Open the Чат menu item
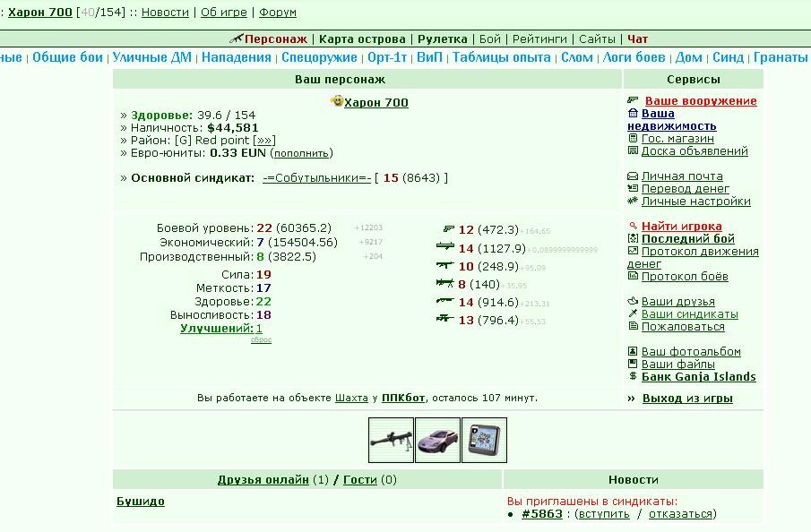This screenshot has height=532, width=811. pyautogui.click(x=638, y=39)
